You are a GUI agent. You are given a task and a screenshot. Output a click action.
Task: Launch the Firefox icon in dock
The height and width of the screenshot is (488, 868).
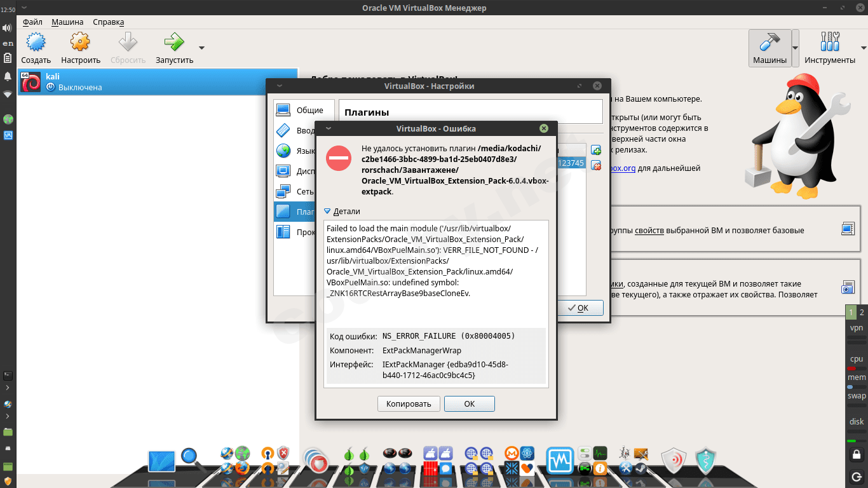[242, 469]
